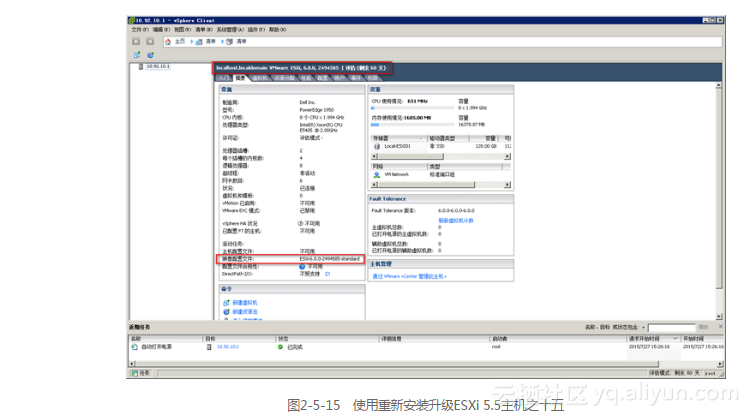Click the vSphere Client title bar icon
Screen dimensions: 750x416
(x=132, y=21)
